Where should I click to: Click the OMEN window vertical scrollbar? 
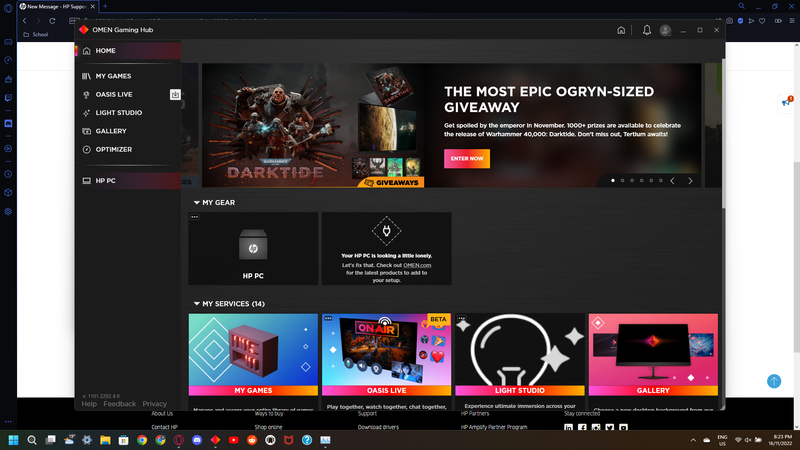(723, 134)
